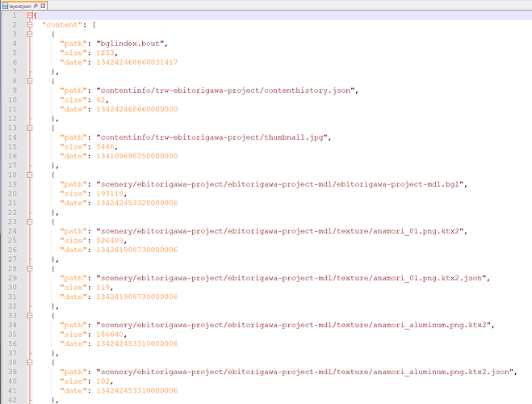Viewport: 532px width, 404px height.
Task: Click the ebitorigawa-project-mdl.bgl path string
Action: point(280,184)
